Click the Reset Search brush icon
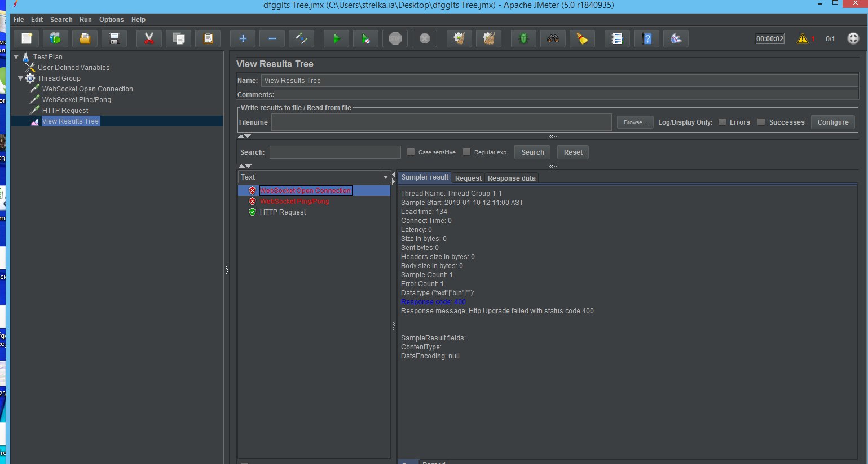 [582, 38]
